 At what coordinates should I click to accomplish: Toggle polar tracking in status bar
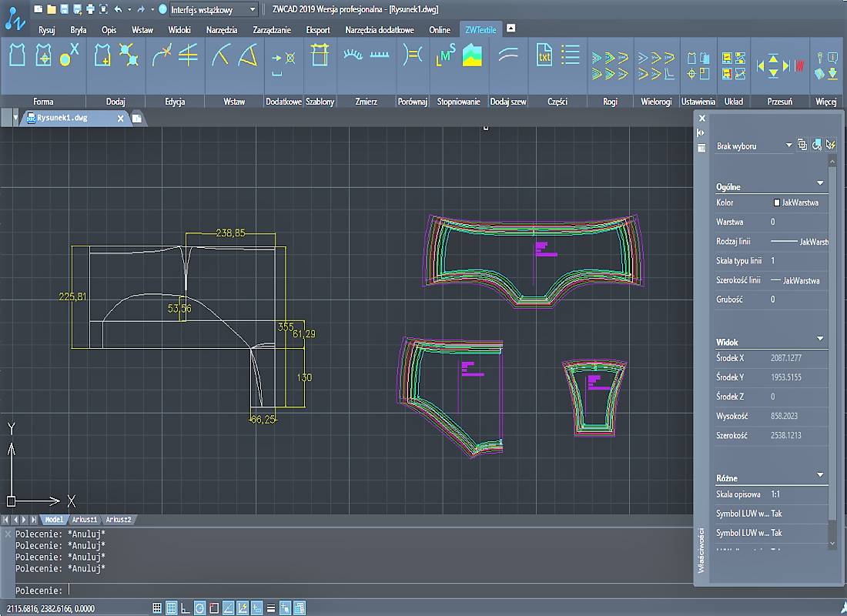pyautogui.click(x=200, y=608)
